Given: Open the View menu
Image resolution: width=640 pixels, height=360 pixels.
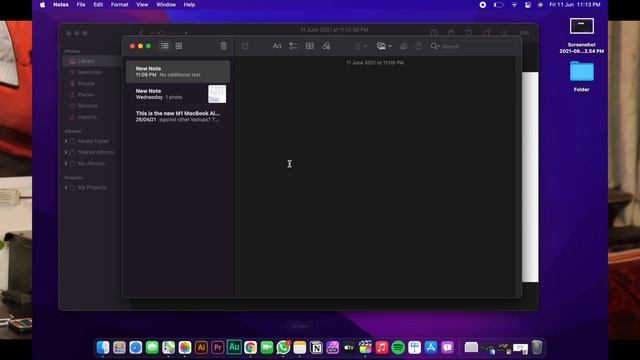Looking at the screenshot, I should 142,5.
